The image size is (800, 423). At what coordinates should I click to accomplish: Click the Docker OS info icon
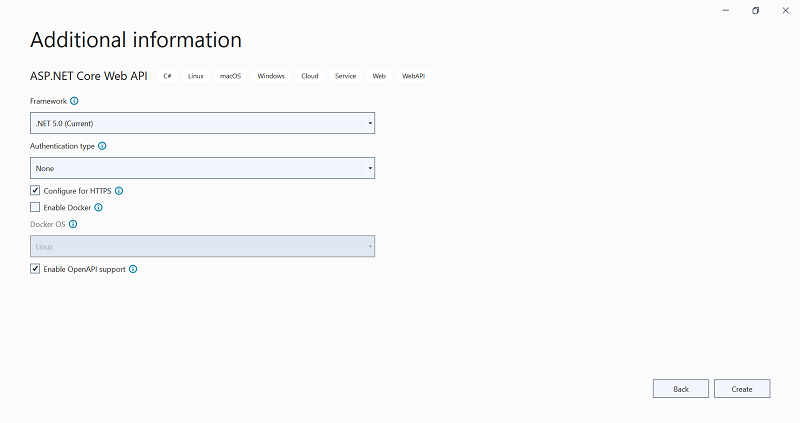[73, 224]
